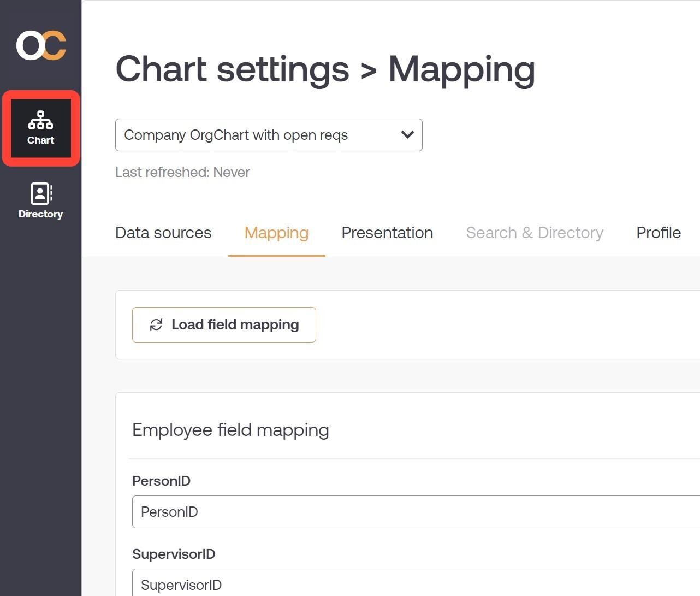Go to the Presentation tab
Screen dimensions: 700x596
(387, 233)
